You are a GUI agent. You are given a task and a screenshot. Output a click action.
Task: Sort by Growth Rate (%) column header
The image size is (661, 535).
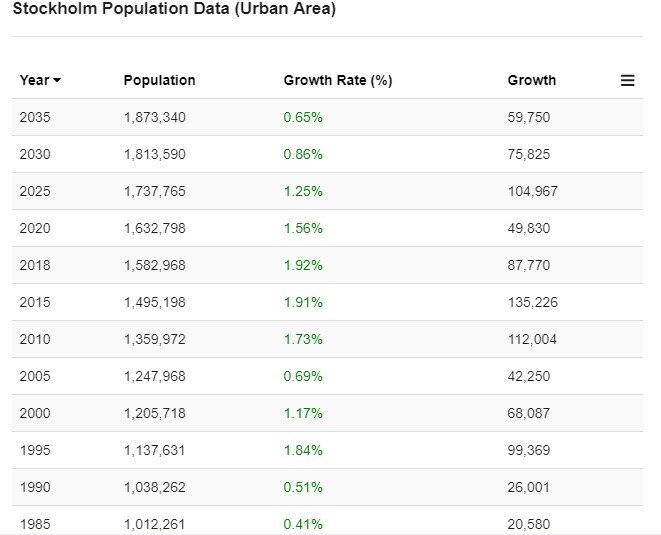click(338, 80)
